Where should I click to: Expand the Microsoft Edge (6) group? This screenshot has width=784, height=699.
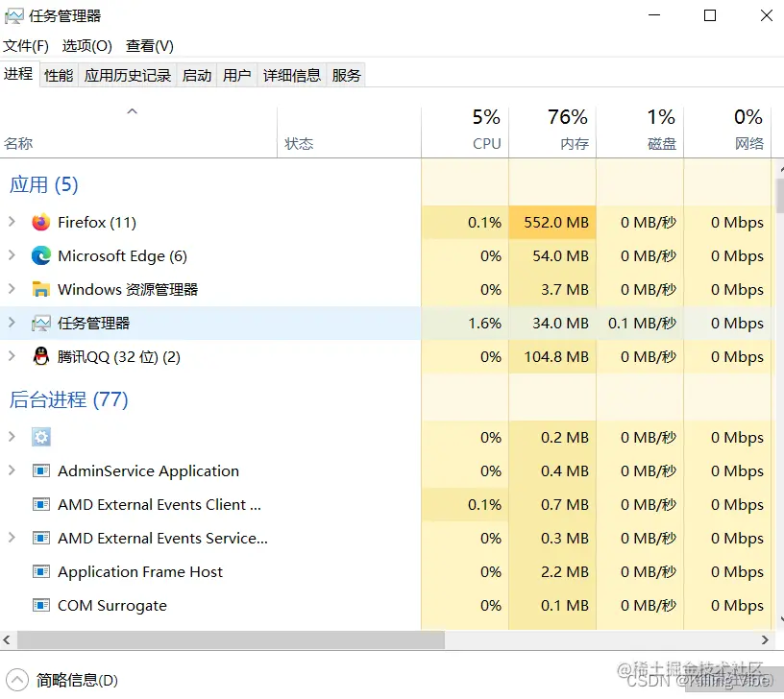12,255
